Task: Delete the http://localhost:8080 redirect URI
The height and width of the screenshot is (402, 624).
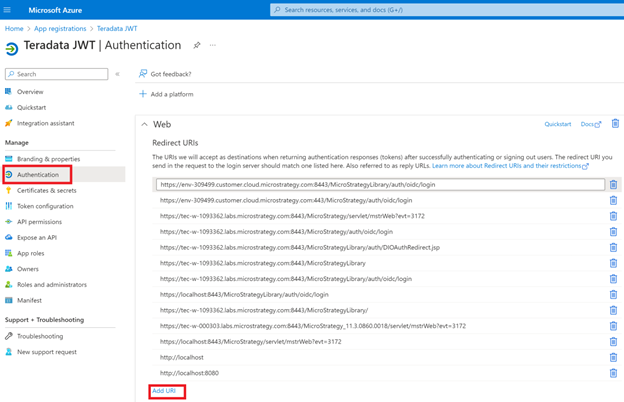Action: click(x=613, y=373)
